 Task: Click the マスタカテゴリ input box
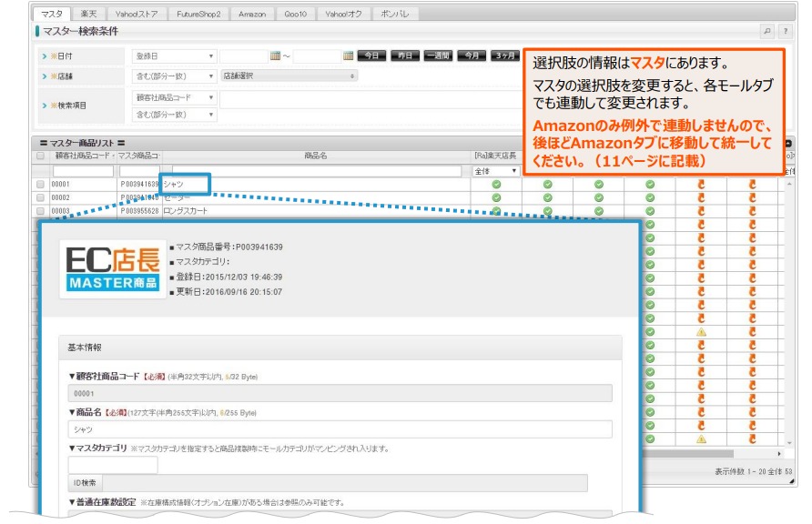point(113,465)
